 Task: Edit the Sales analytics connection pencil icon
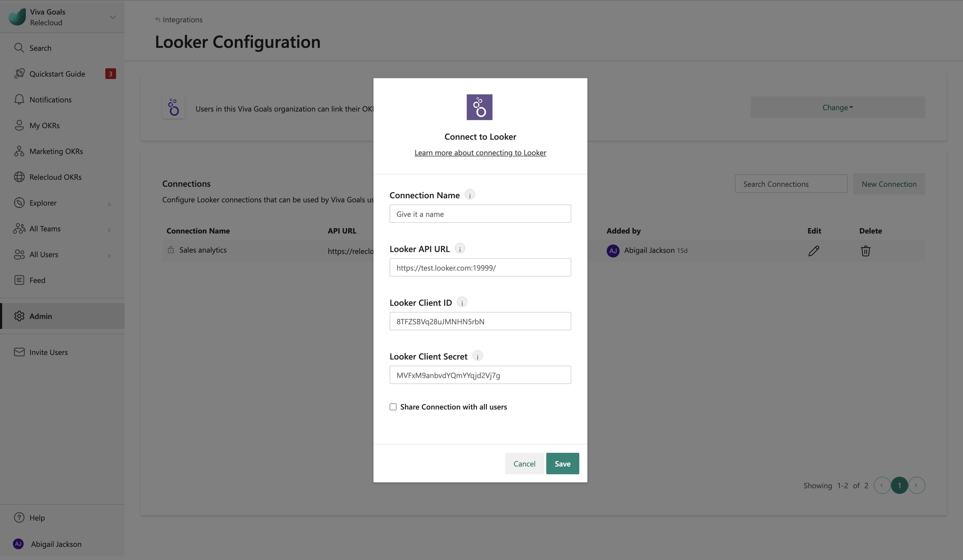[x=814, y=251]
